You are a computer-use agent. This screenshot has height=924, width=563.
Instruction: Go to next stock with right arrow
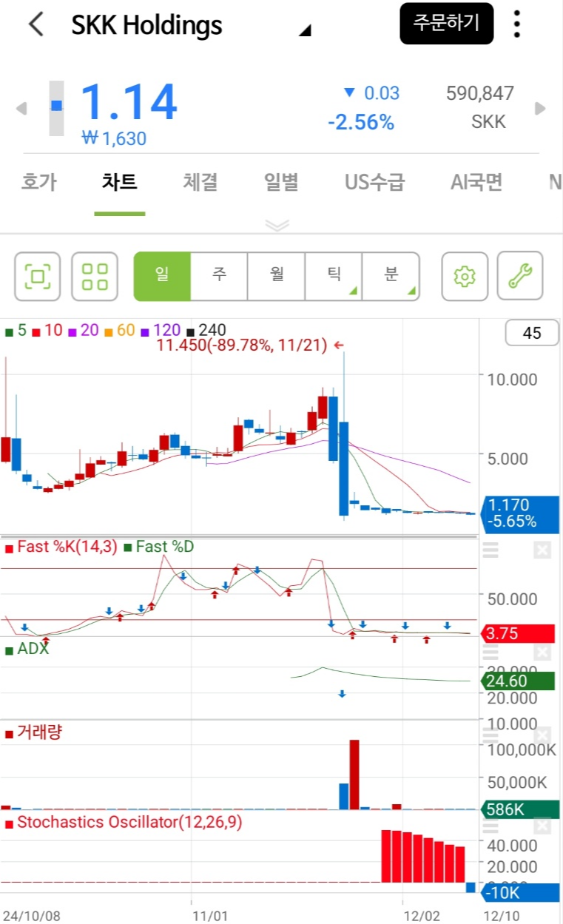pos(541,109)
